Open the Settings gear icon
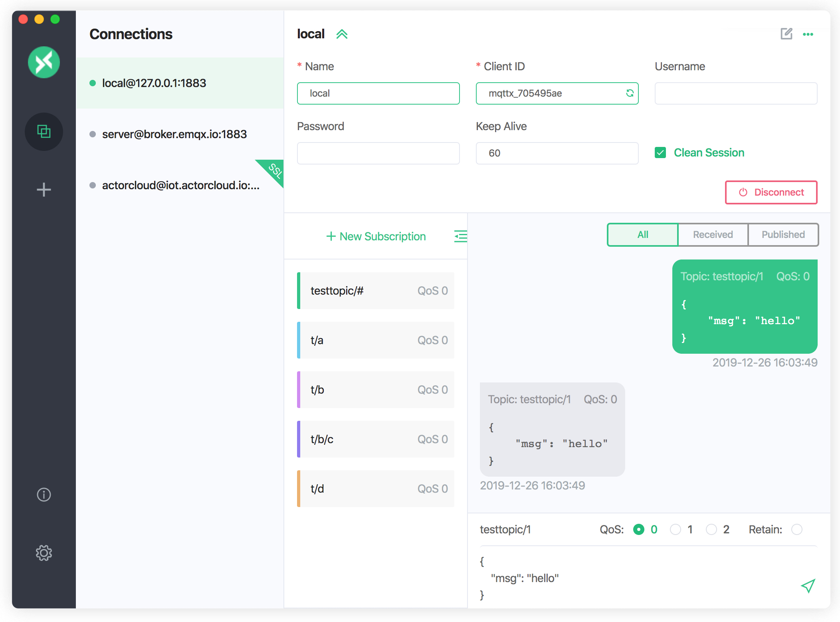The image size is (840, 622). [x=44, y=553]
